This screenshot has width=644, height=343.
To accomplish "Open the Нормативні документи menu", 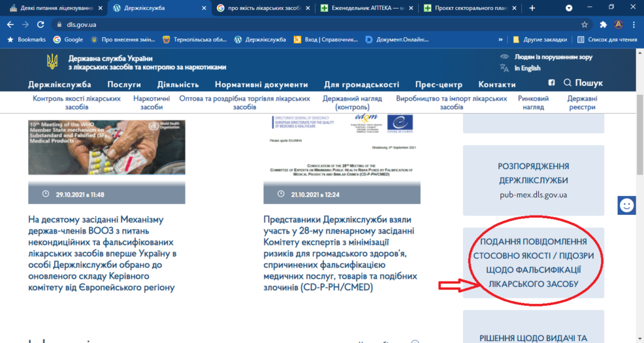I will [x=261, y=85].
